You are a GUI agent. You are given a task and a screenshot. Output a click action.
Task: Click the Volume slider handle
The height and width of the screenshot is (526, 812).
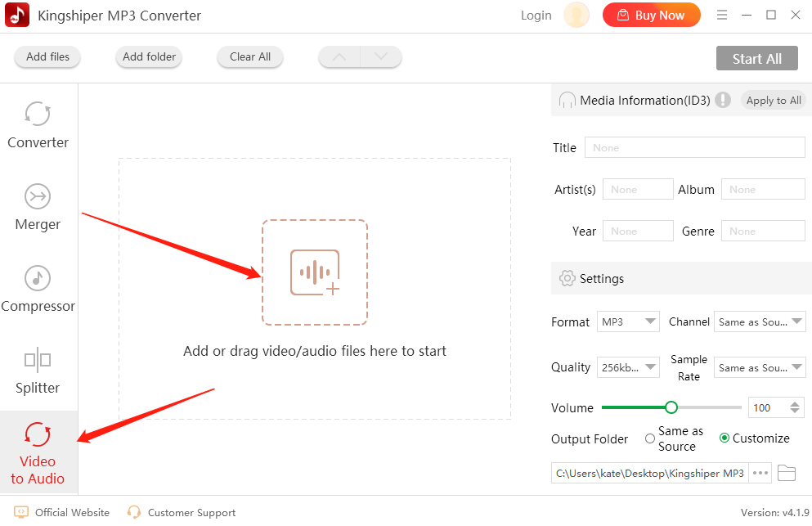point(671,407)
